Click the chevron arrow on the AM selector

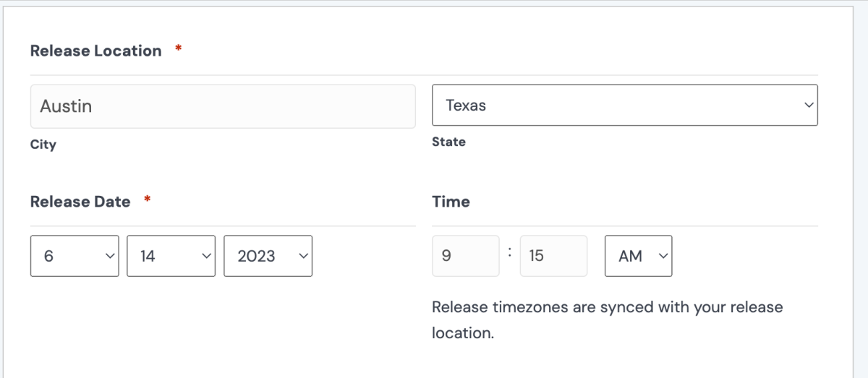662,256
